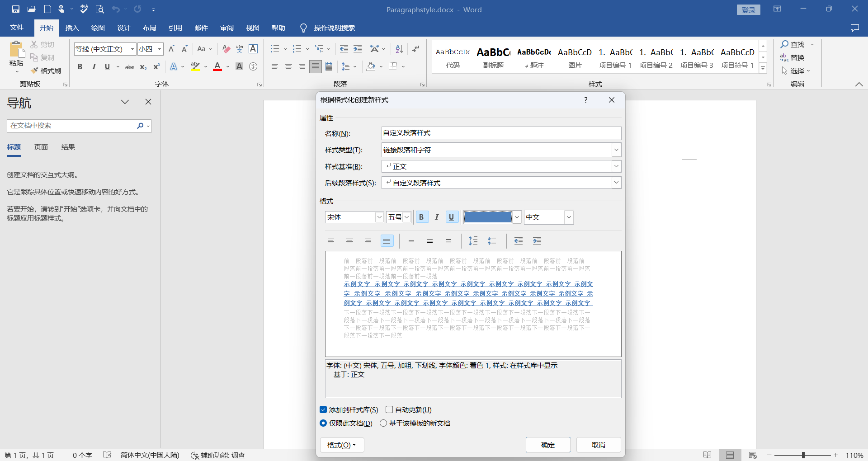The width and height of the screenshot is (868, 461).
Task: Switch to the 插入 ribbon tab
Action: point(72,28)
